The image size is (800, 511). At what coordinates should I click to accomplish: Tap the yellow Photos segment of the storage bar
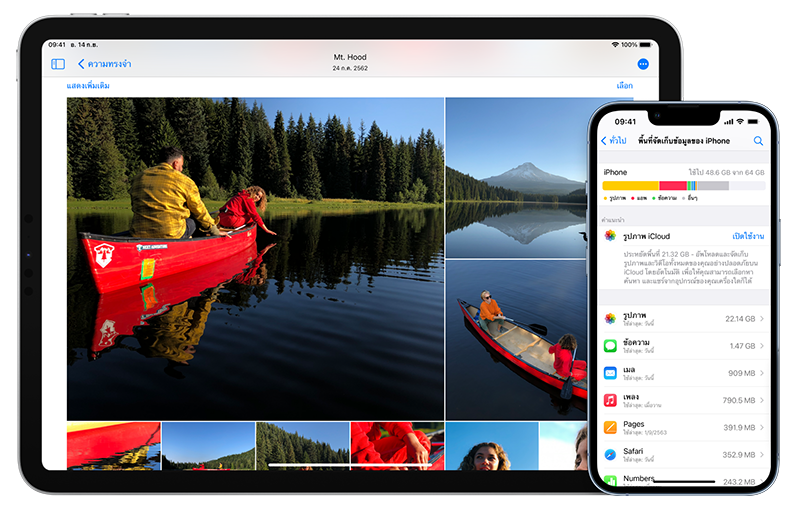[631, 186]
